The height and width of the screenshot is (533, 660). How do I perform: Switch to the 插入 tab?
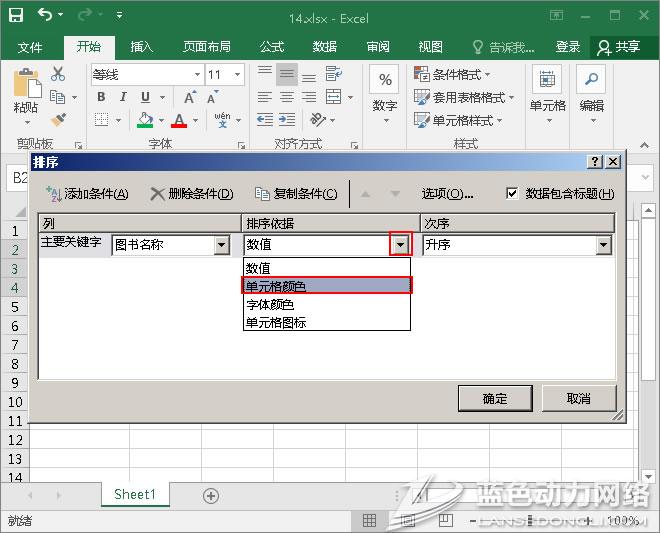click(x=142, y=47)
